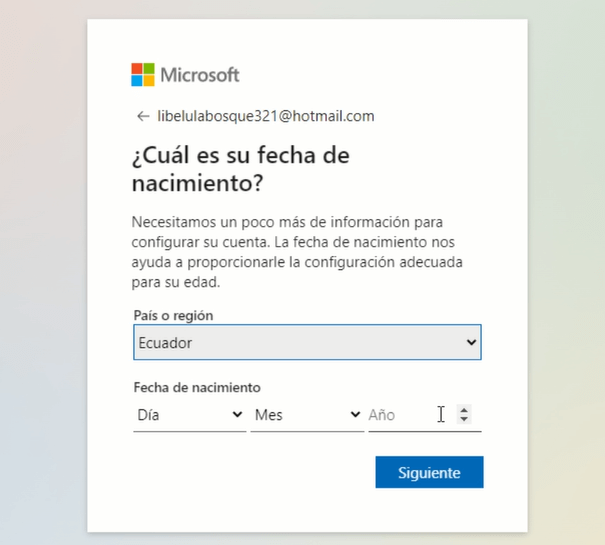605x545 pixels.
Task: Click the "Fecha de nacimiento" label
Action: coord(196,387)
